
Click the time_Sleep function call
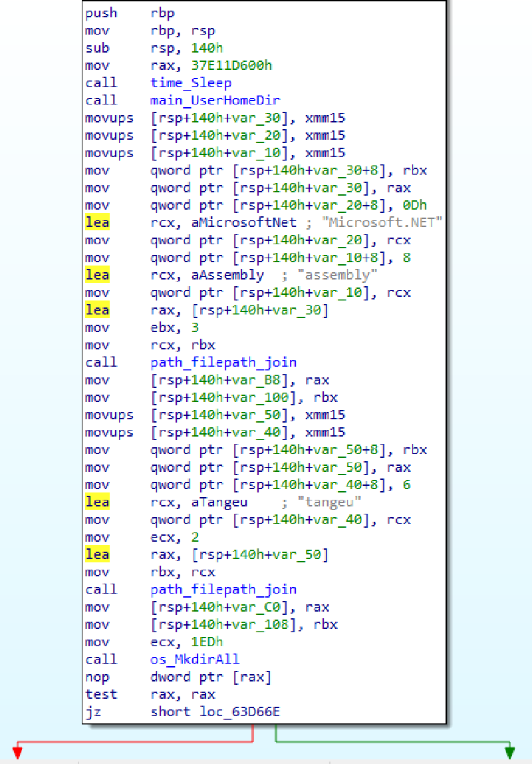191,83
